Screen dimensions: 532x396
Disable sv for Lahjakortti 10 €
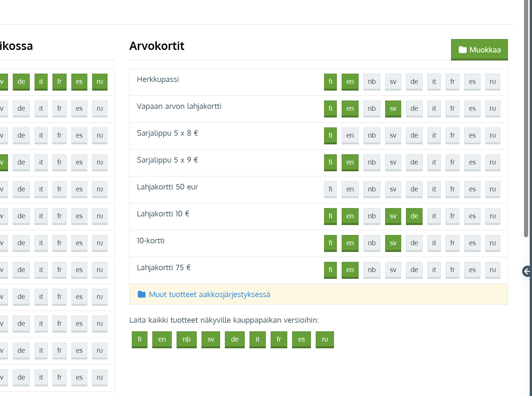393,216
